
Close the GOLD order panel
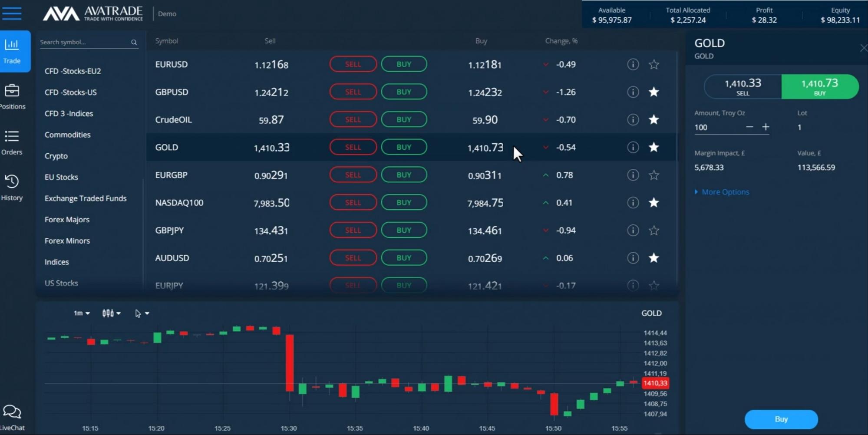864,48
